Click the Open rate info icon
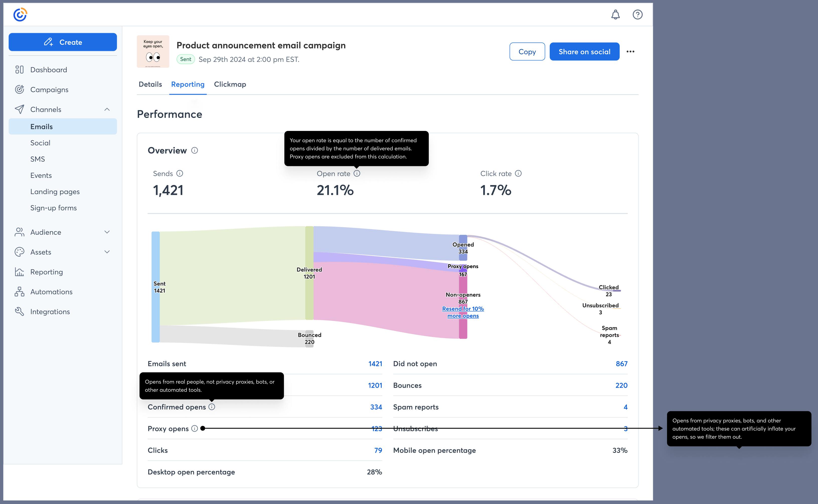818x504 pixels. [x=357, y=173]
